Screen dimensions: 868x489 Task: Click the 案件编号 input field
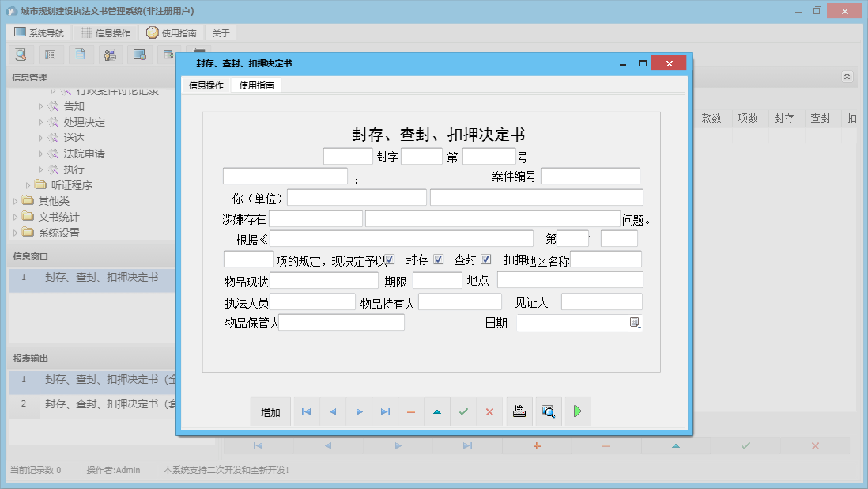pyautogui.click(x=590, y=176)
